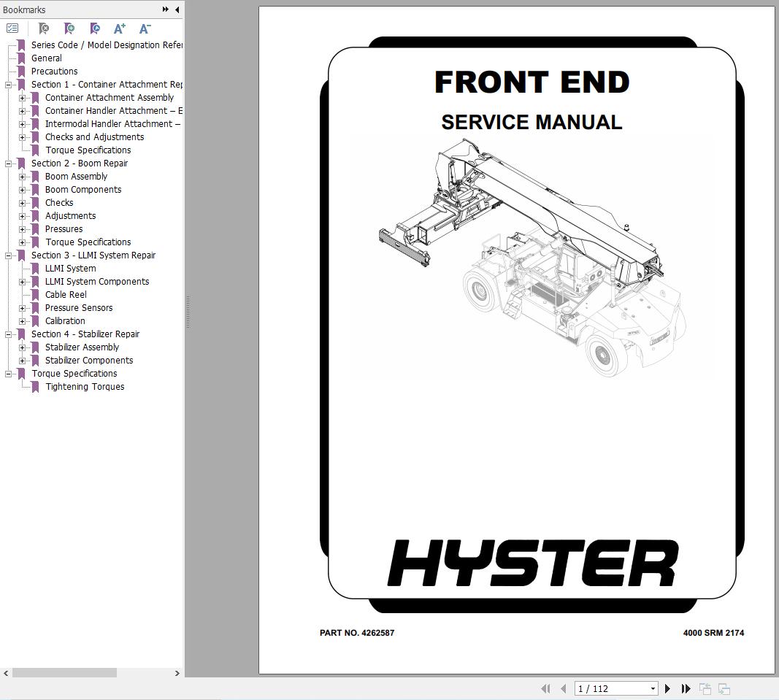Viewport: 779px width, 700px height.
Task: Expand Pressure Sensors node
Action: pos(22,309)
